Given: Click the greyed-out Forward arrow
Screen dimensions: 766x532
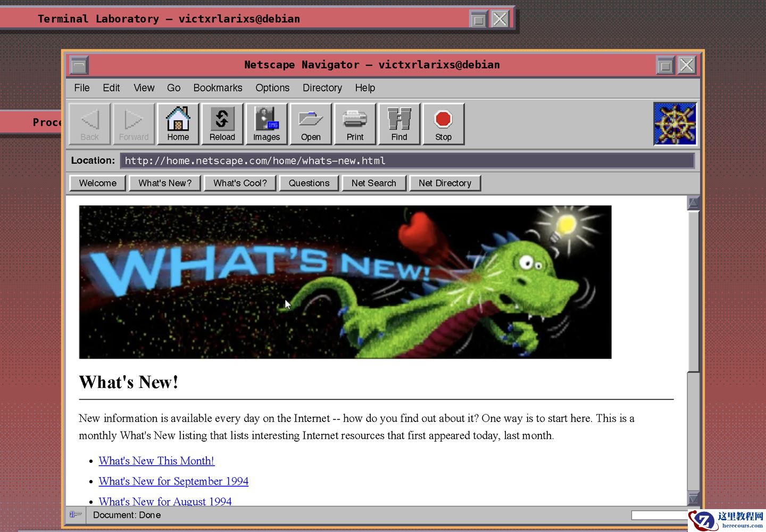Looking at the screenshot, I should tap(134, 124).
